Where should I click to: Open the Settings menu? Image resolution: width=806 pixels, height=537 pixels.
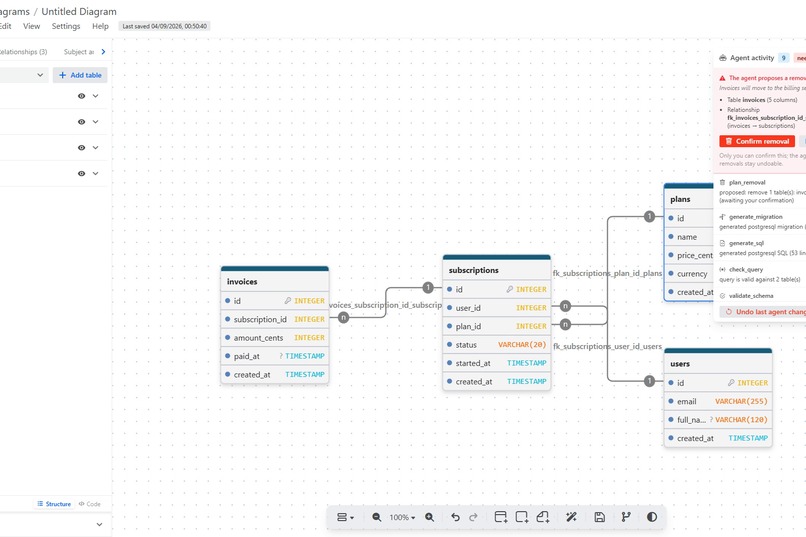pos(66,26)
